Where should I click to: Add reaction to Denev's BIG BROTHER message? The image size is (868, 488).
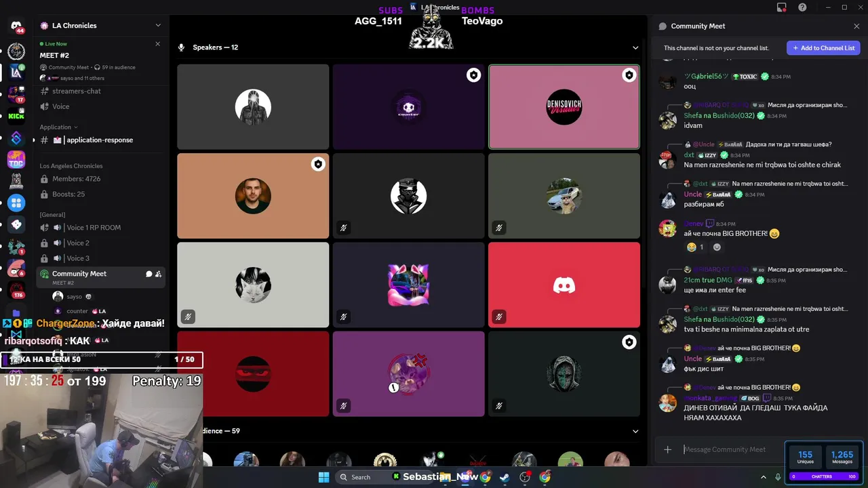pyautogui.click(x=717, y=247)
